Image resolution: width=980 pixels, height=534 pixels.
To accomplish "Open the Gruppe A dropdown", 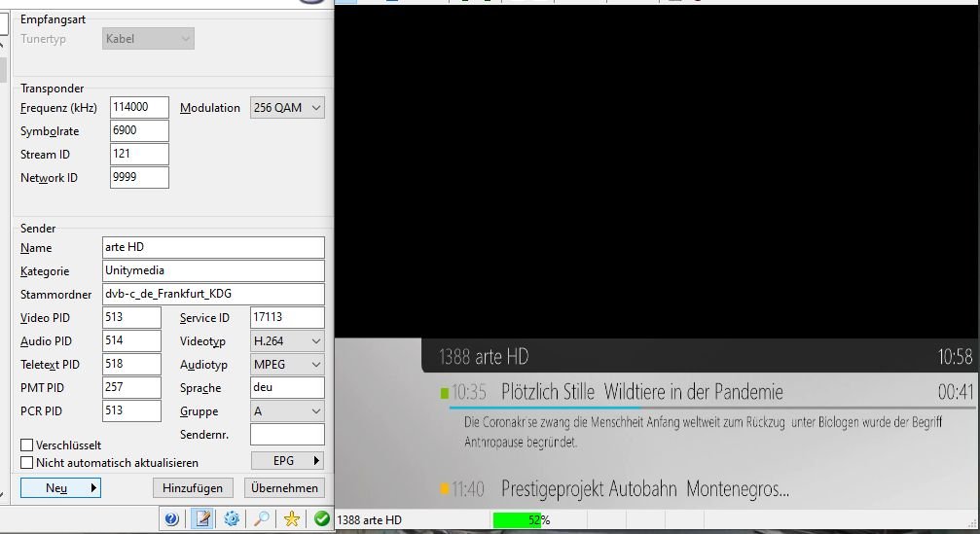I will (x=287, y=411).
